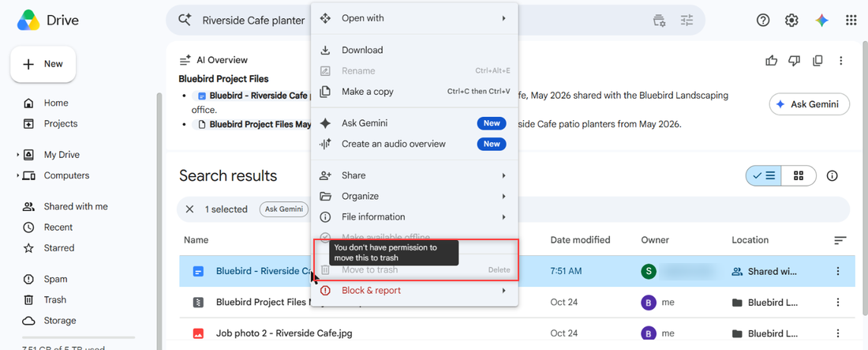868x350 pixels.
Task: Click the sidebar vertical scrollbar
Action: (x=159, y=222)
